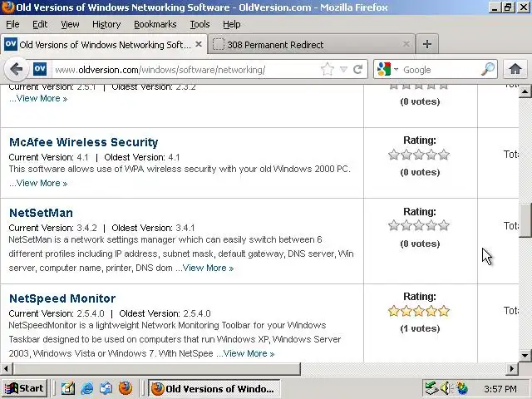Open the Bookmarks menu
Screen dimensions: 532x399
pos(155,24)
